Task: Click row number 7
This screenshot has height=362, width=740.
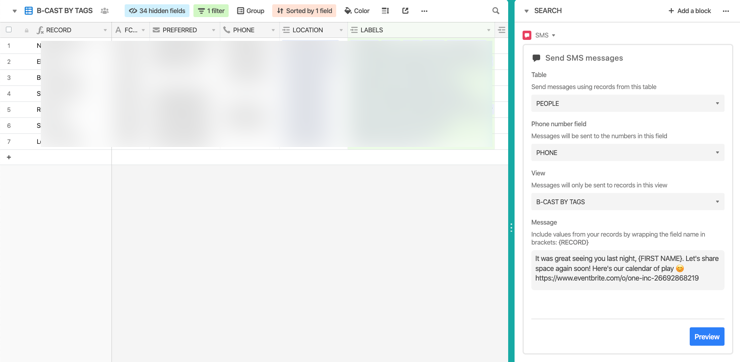Action: 8,141
